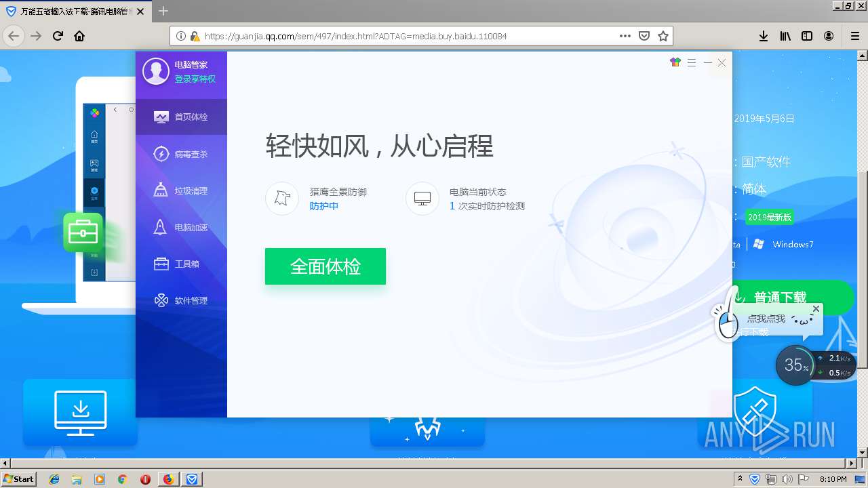Image resolution: width=868 pixels, height=488 pixels.
Task: Show hidden system tray icons
Action: [x=740, y=479]
